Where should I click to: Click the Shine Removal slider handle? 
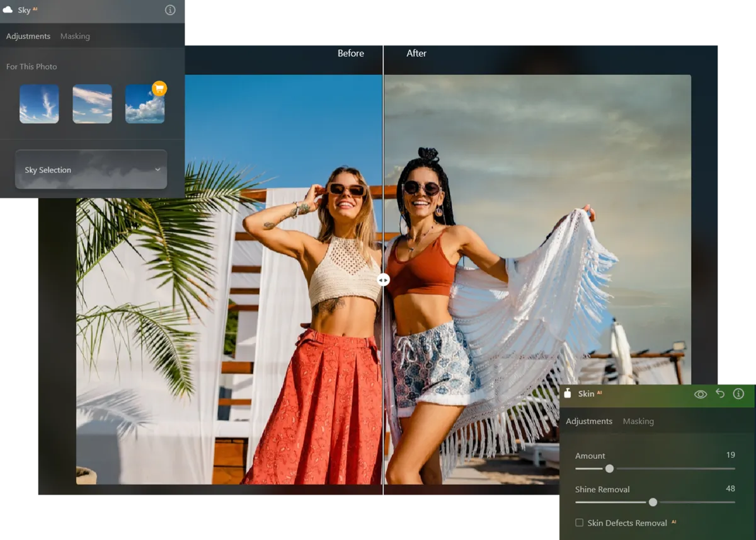(652, 502)
